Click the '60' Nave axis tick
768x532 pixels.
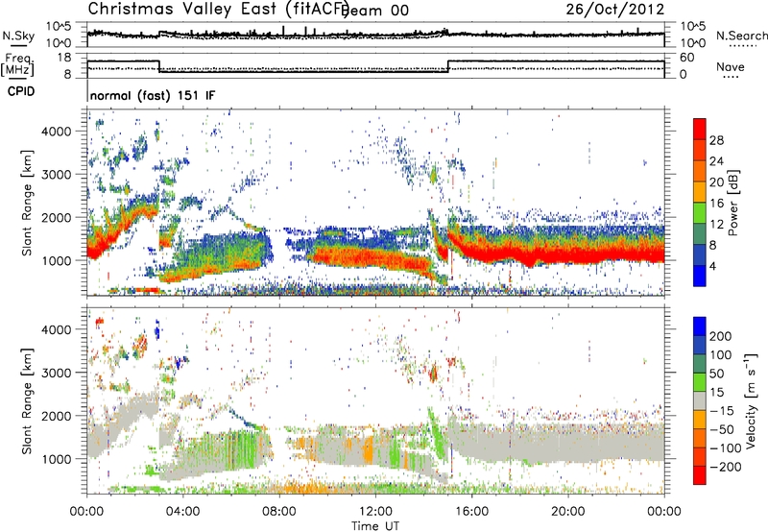[x=687, y=58]
